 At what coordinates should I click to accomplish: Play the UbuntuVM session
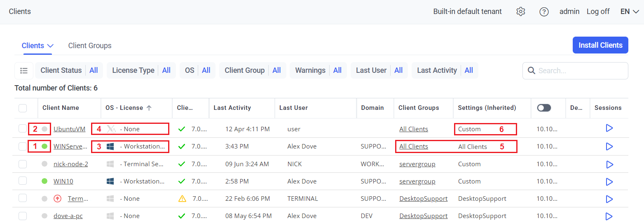coord(609,128)
